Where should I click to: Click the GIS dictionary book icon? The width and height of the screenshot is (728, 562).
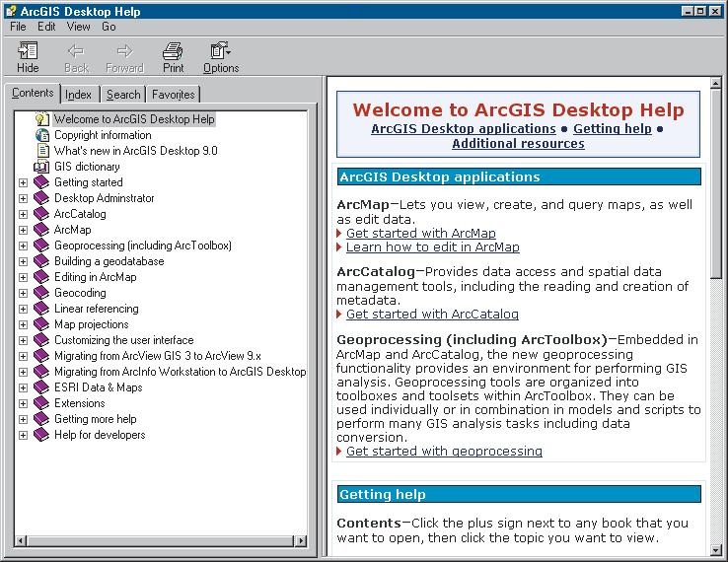point(41,167)
